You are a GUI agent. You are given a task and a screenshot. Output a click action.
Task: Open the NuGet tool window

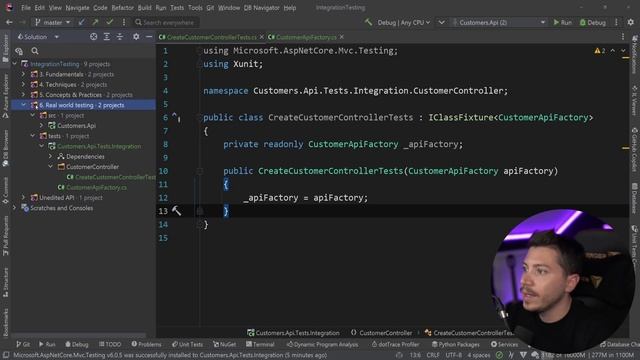click(x=224, y=344)
